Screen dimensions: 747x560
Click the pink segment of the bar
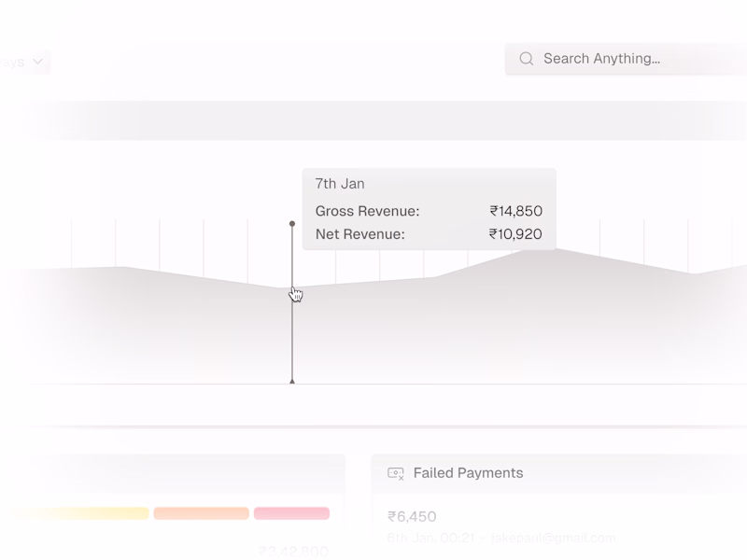click(291, 513)
